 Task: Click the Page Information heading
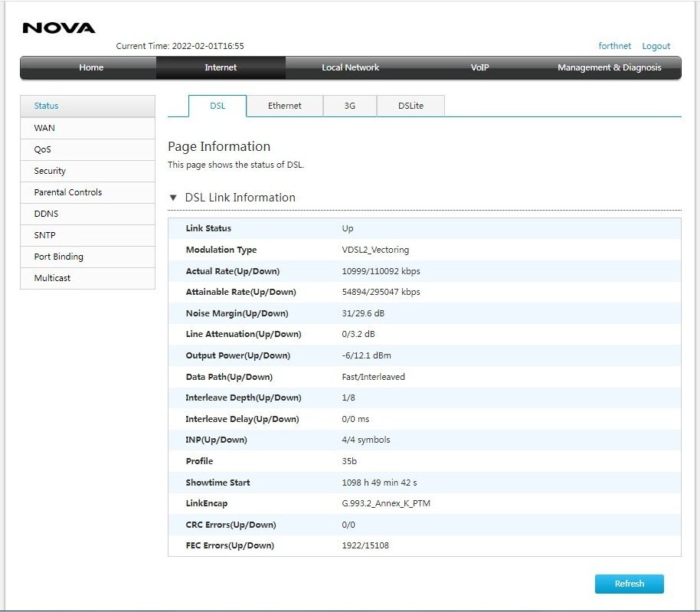[219, 146]
